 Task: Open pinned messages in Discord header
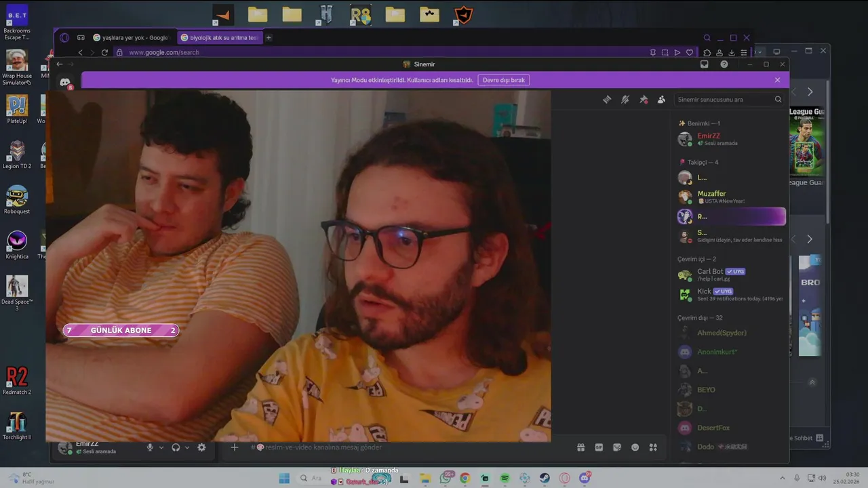pyautogui.click(x=644, y=100)
